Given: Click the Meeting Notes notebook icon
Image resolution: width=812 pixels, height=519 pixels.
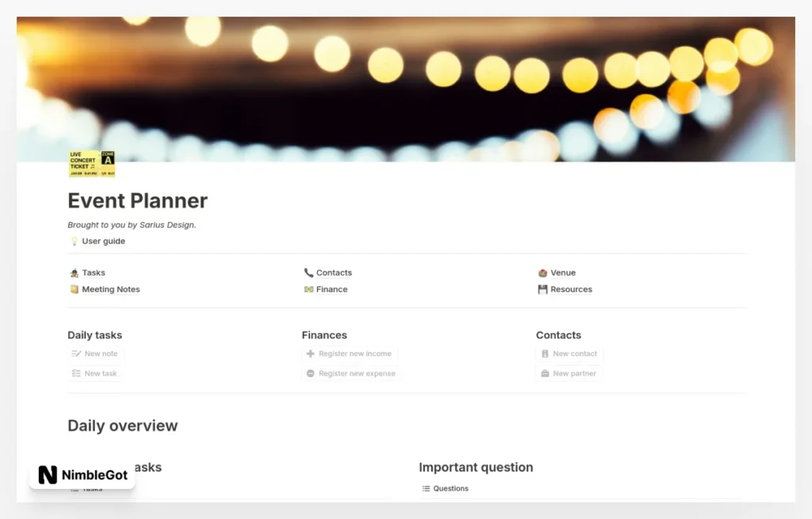Looking at the screenshot, I should click(x=75, y=289).
